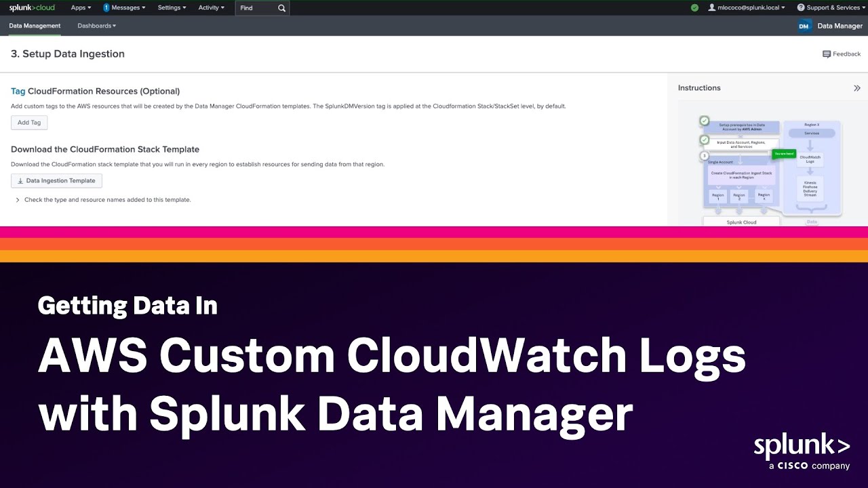Open the Support & Services menu
868x488 pixels.
tap(831, 7)
